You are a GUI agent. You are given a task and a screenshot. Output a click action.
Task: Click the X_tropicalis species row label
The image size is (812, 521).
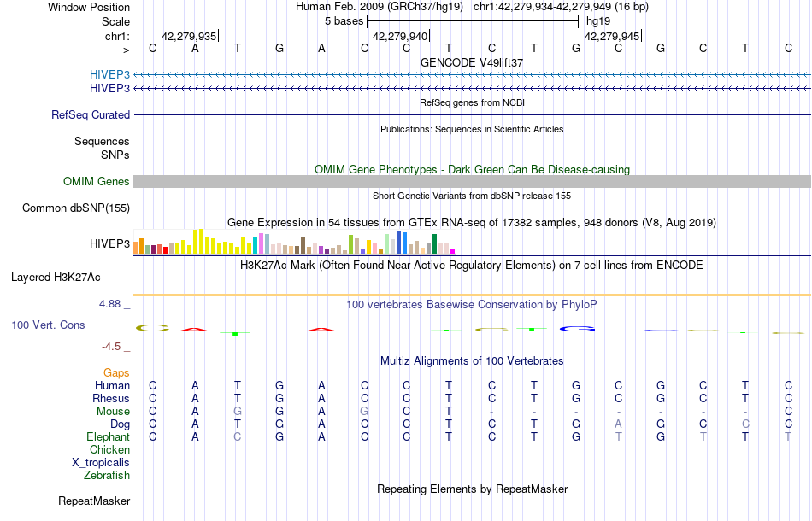tap(101, 463)
